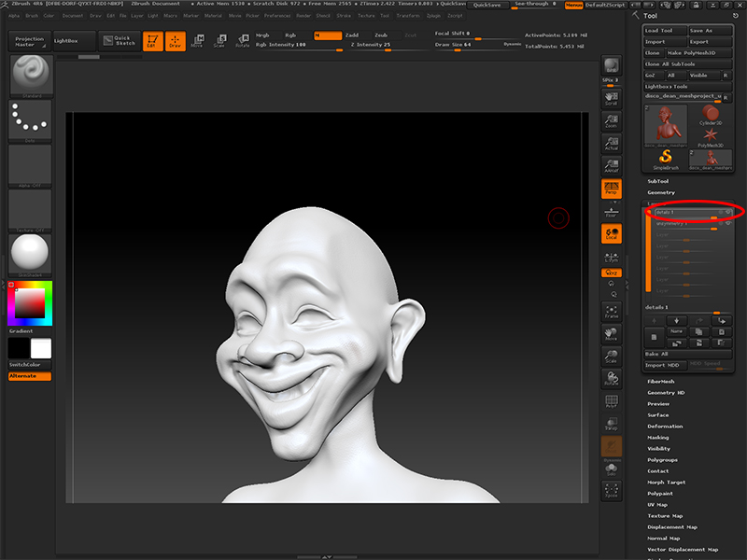Open the Alpha Off selector
The width and height of the screenshot is (747, 560).
click(30, 166)
